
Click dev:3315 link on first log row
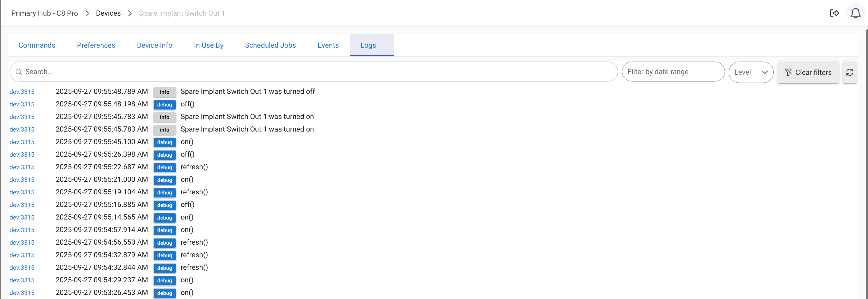[22, 92]
